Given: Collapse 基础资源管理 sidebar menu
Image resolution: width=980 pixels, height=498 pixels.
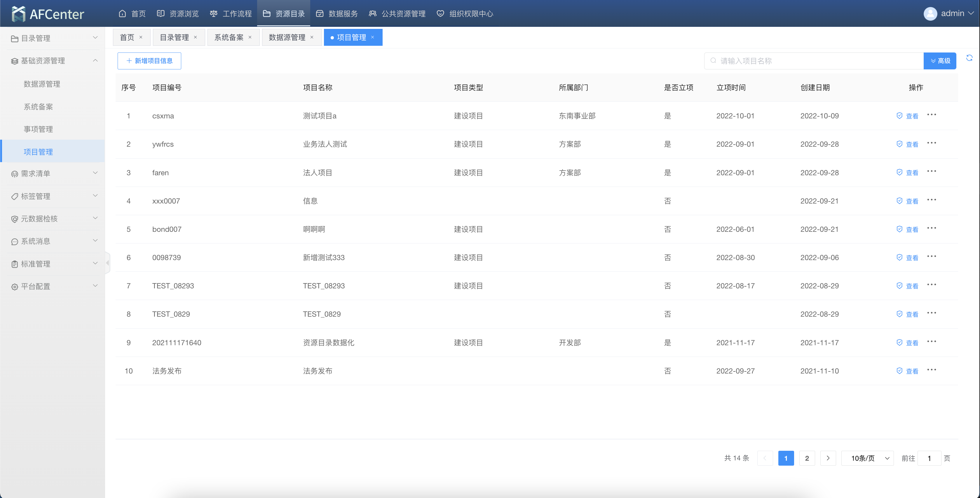Looking at the screenshot, I should click(53, 61).
